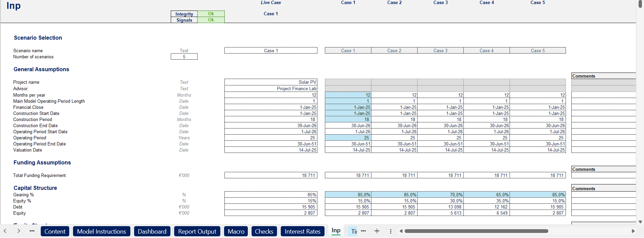Click horizontal scrollbar left arrow
The height and width of the screenshot is (238, 644).
(401, 231)
